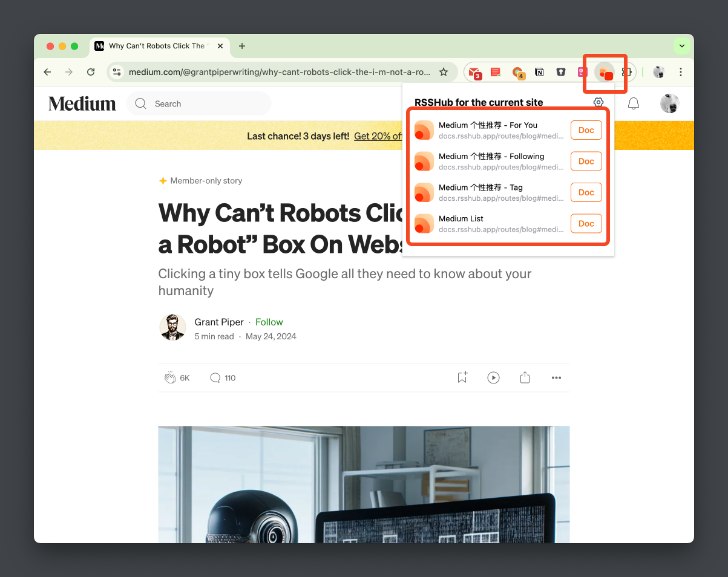Click Grant Piper's author portrait
The image size is (728, 577).
[x=172, y=327]
